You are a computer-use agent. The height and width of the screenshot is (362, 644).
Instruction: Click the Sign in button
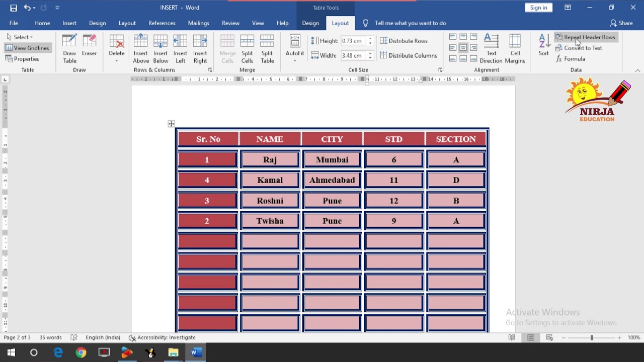pyautogui.click(x=538, y=8)
